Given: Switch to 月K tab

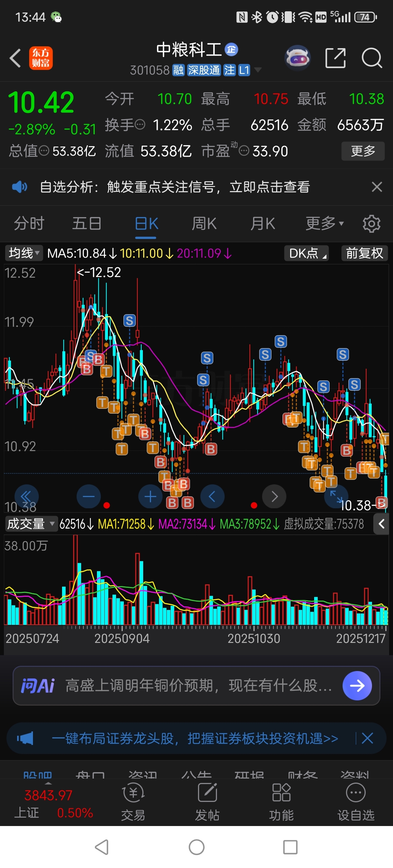Looking at the screenshot, I should 262,223.
